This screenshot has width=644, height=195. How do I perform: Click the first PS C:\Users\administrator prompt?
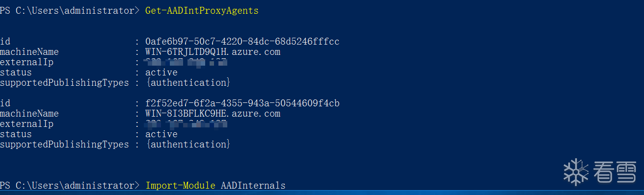click(70, 10)
